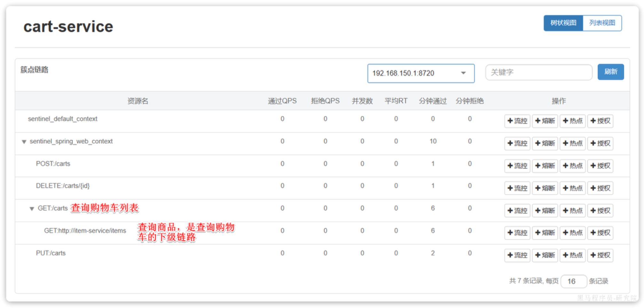Click the 刷新 refresh button
This screenshot has width=644, height=308.
pyautogui.click(x=610, y=72)
